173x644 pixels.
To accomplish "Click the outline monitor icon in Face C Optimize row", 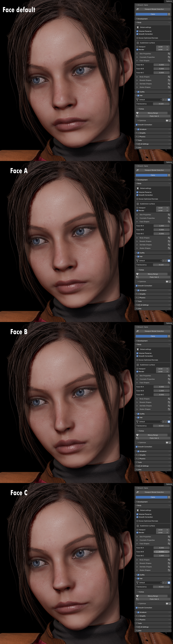I will click(x=170, y=604).
